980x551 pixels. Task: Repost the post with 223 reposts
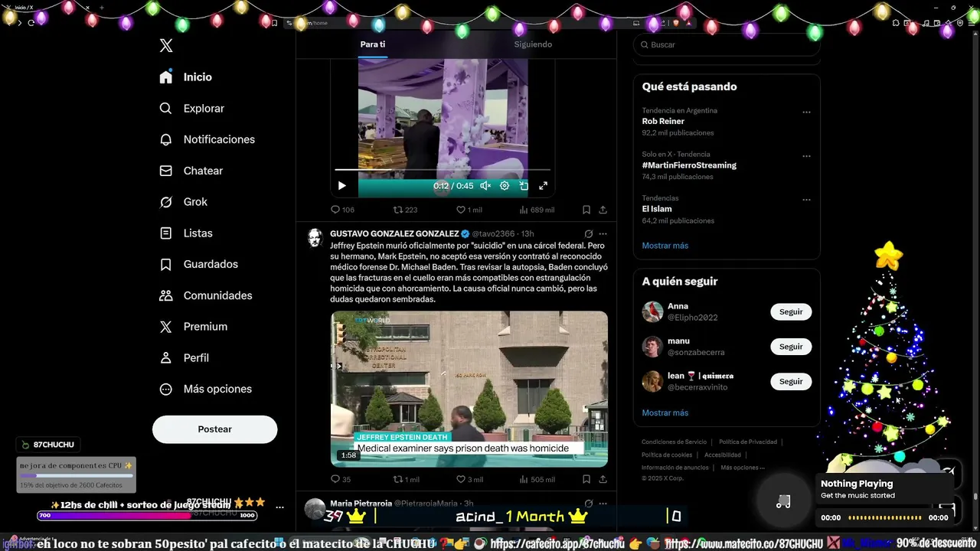tap(405, 210)
